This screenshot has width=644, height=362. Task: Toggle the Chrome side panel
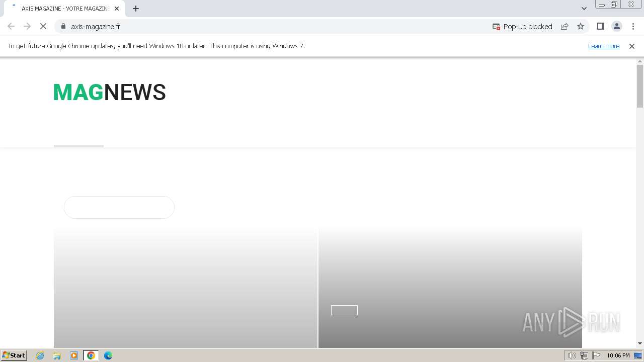pyautogui.click(x=600, y=26)
